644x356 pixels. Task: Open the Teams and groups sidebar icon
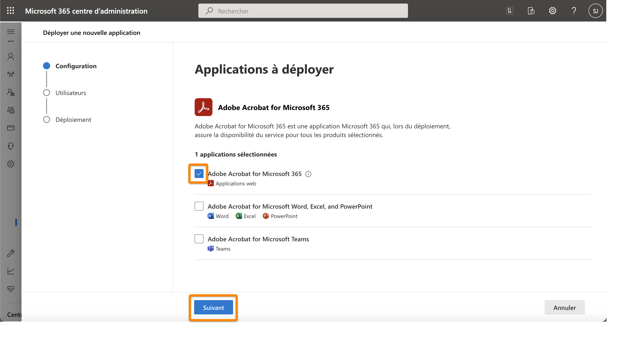(x=11, y=74)
